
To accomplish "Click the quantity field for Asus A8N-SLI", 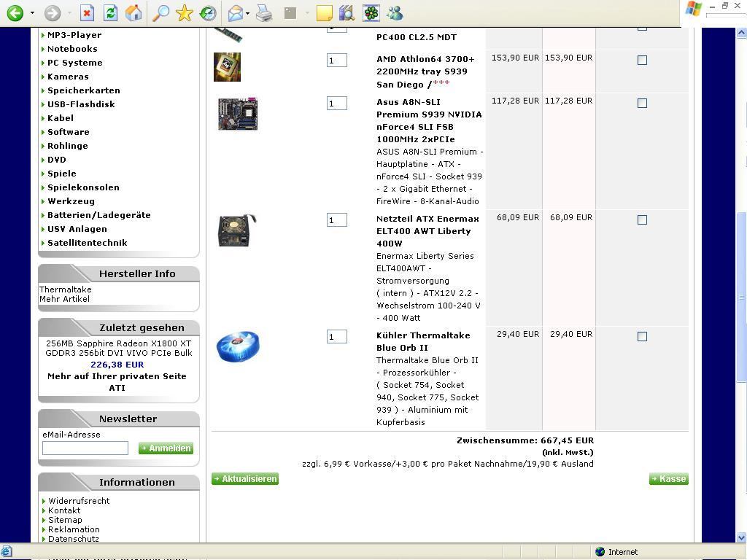I will pyautogui.click(x=337, y=104).
